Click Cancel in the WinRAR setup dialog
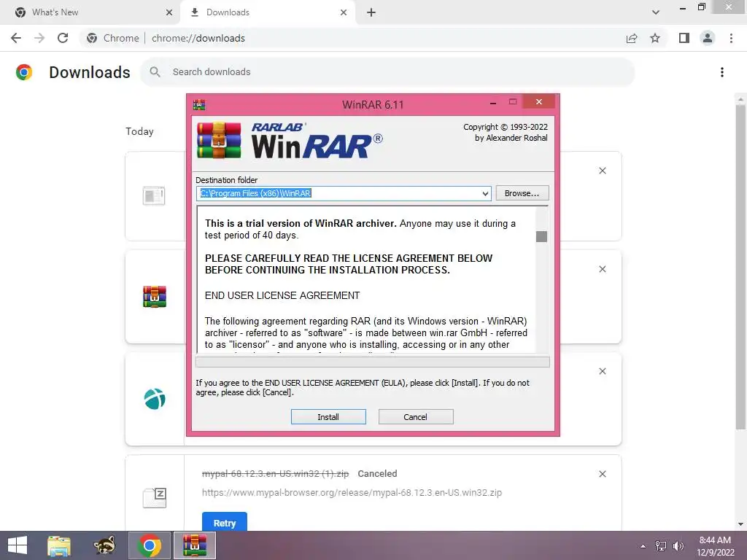 (415, 416)
